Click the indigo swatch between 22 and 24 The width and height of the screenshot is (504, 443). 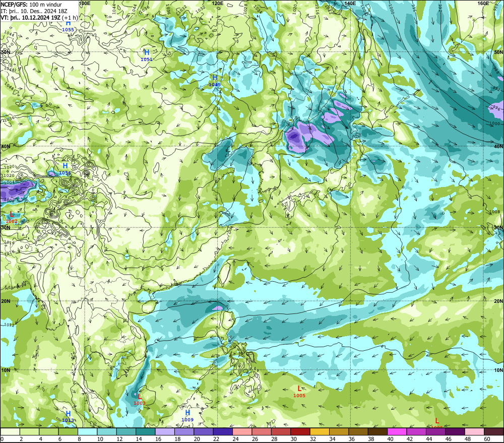(x=223, y=432)
